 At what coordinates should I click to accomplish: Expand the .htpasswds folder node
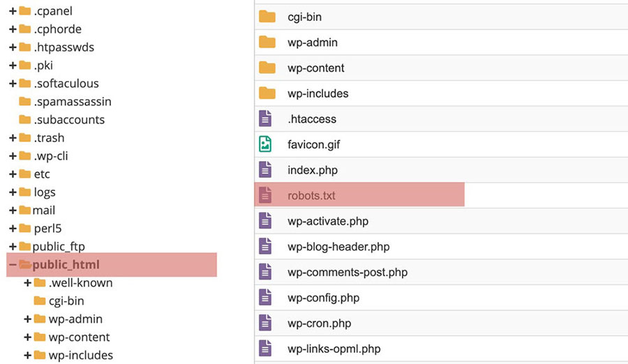13,47
